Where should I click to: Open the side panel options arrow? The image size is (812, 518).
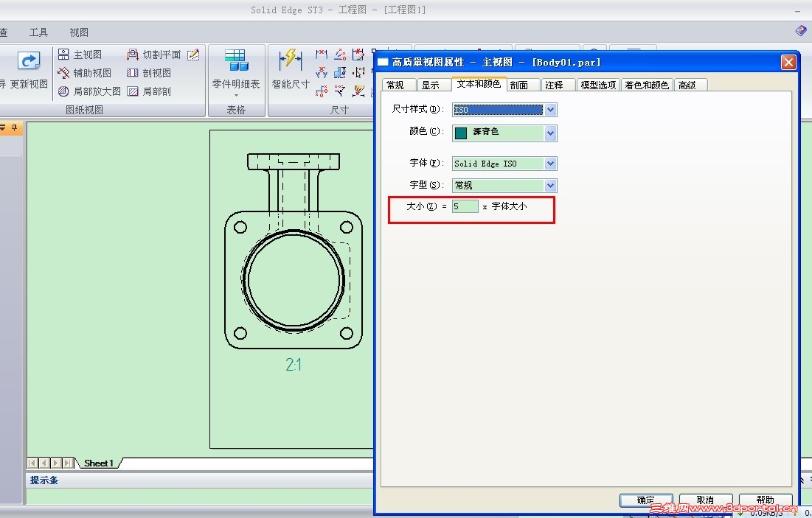coord(3,127)
